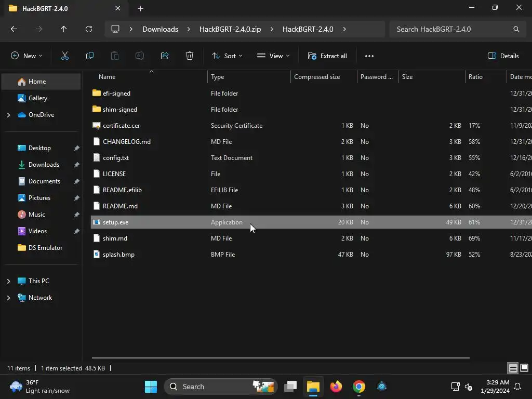Screen dimensions: 532x399
Task: Select splash.bmp file
Action: click(311, 255)
